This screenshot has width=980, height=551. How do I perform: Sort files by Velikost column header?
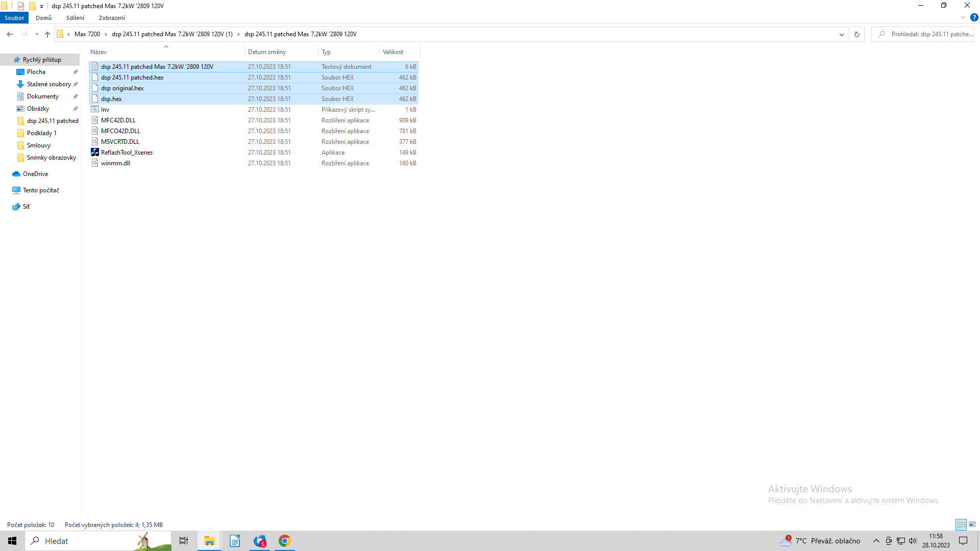[393, 52]
